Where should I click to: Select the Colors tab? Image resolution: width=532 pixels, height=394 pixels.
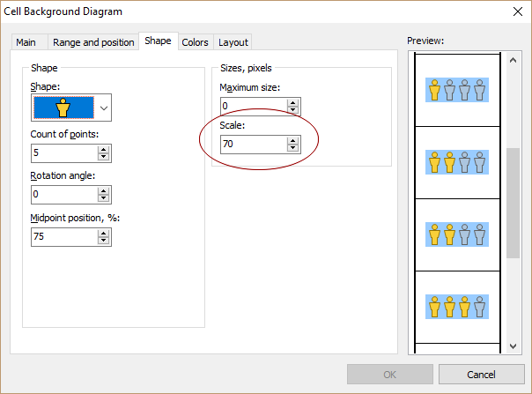coord(195,42)
